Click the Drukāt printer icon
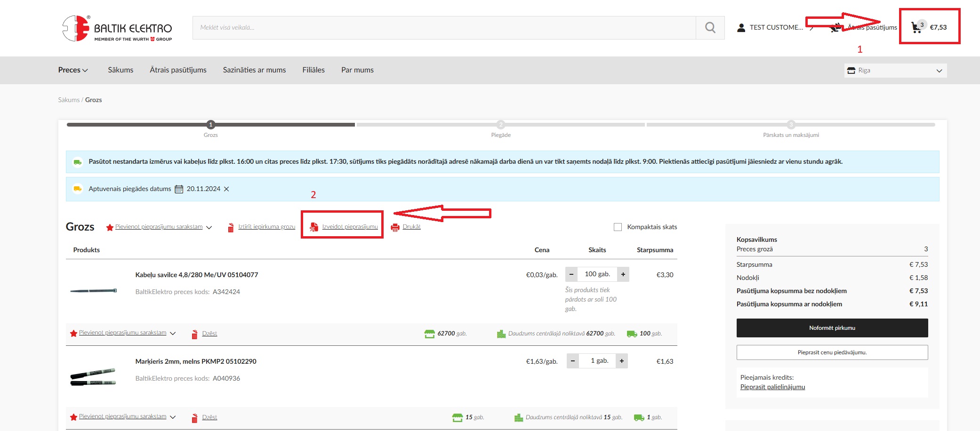This screenshot has height=431, width=980. pyautogui.click(x=395, y=228)
